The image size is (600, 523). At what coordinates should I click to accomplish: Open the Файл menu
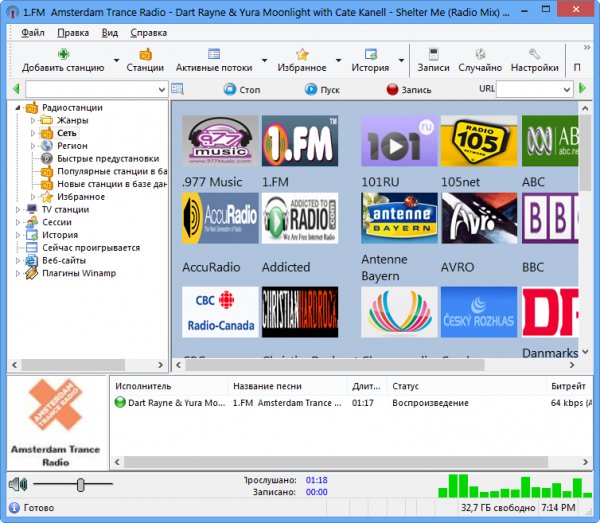coord(33,33)
